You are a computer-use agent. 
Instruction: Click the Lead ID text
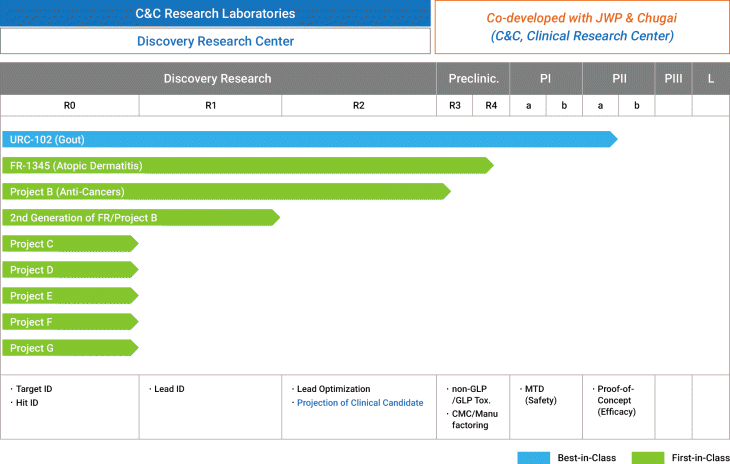(x=169, y=389)
